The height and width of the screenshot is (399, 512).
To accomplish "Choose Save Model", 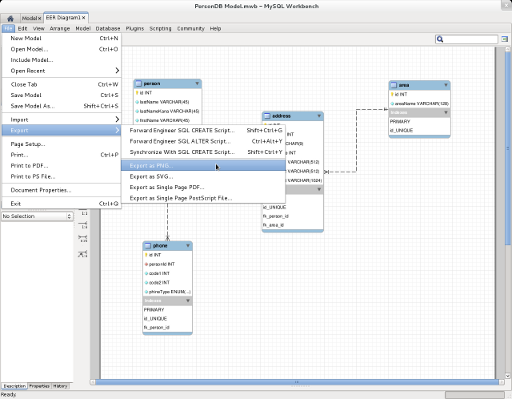I will 62,95.
